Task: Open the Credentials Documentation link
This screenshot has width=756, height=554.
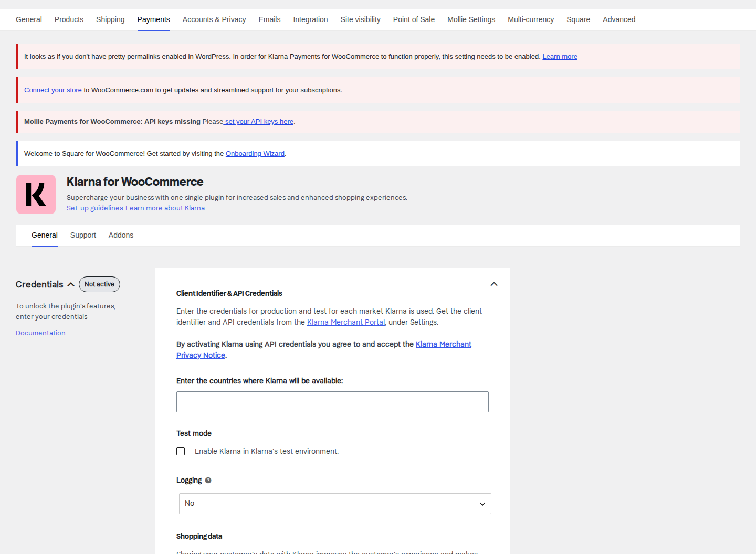Action: (x=40, y=333)
